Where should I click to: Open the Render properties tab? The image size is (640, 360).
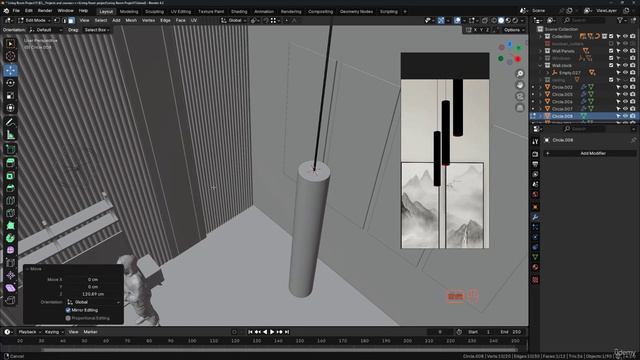tap(535, 154)
